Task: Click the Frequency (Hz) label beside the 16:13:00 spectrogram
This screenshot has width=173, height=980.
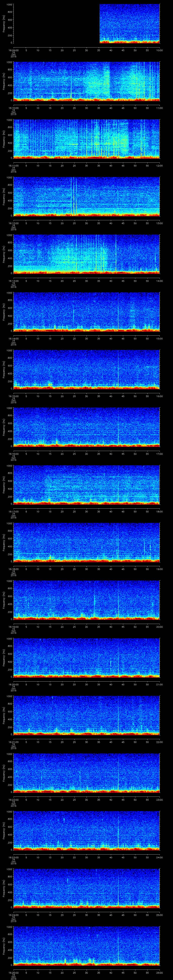Action: point(4,254)
